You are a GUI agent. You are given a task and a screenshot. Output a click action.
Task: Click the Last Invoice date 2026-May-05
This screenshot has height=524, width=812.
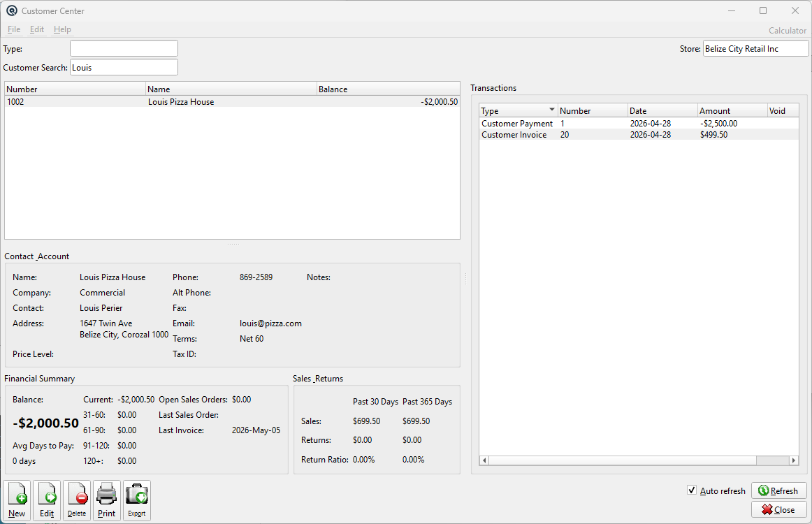(256, 430)
